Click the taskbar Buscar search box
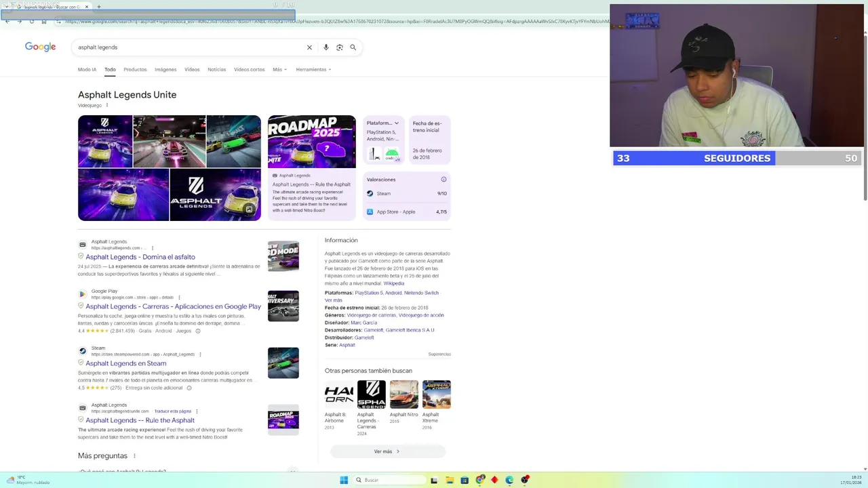Image resolution: width=868 pixels, height=488 pixels. coord(390,480)
